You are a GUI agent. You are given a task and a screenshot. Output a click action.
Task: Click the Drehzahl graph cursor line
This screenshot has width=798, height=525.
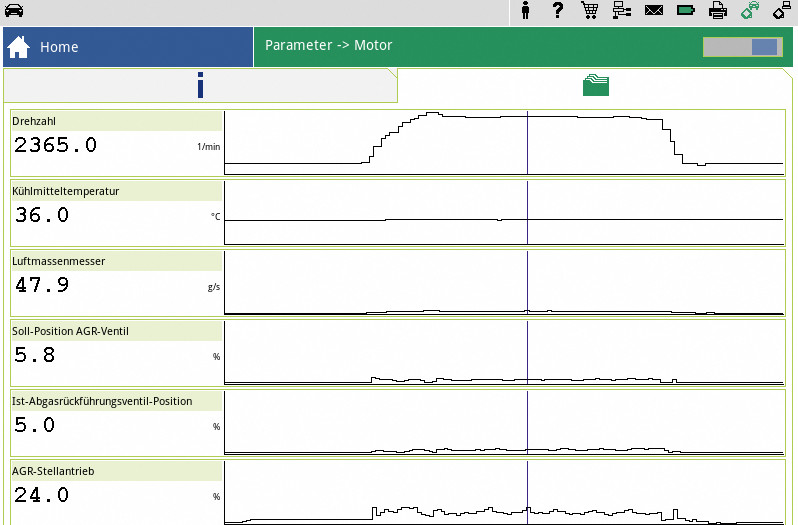tap(527, 141)
